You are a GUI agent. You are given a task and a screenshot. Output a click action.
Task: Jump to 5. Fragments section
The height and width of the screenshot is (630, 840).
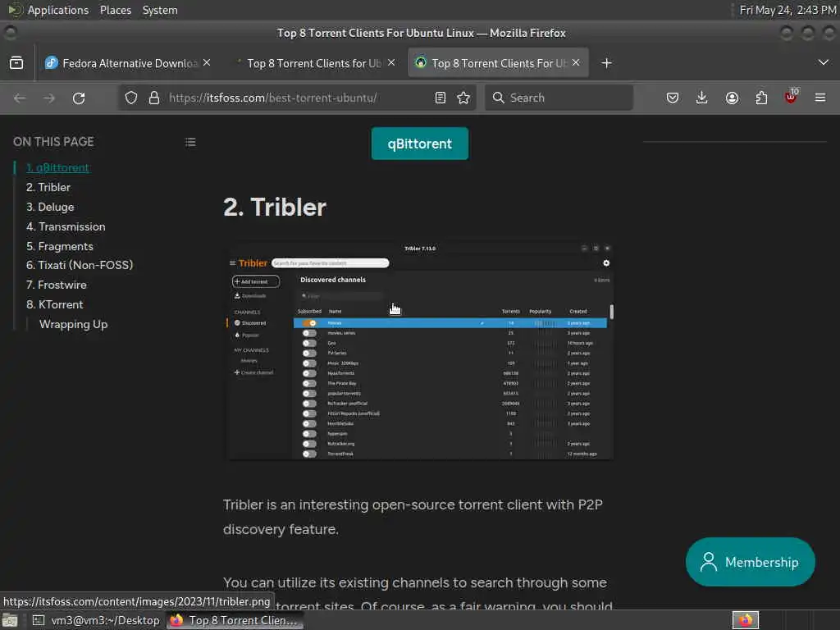coord(59,246)
